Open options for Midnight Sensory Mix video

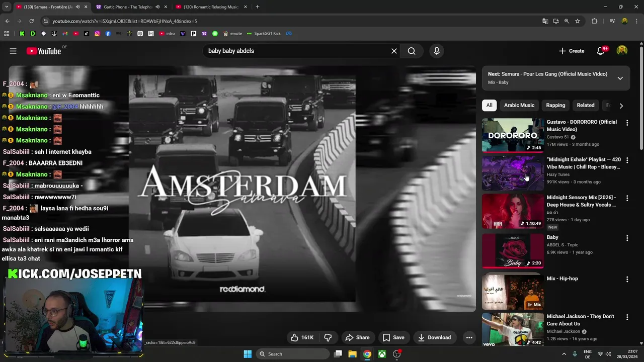[x=627, y=198]
